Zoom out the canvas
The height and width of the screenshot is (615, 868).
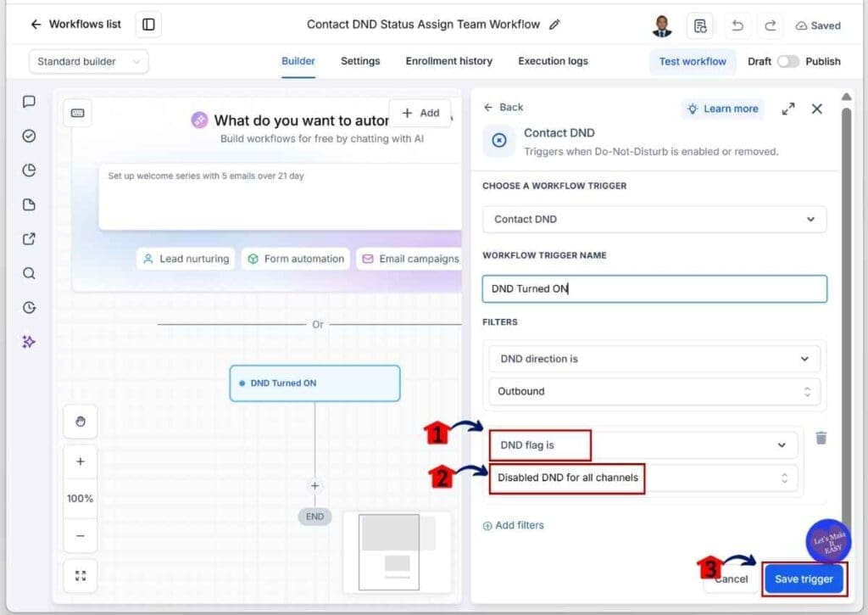(x=81, y=536)
